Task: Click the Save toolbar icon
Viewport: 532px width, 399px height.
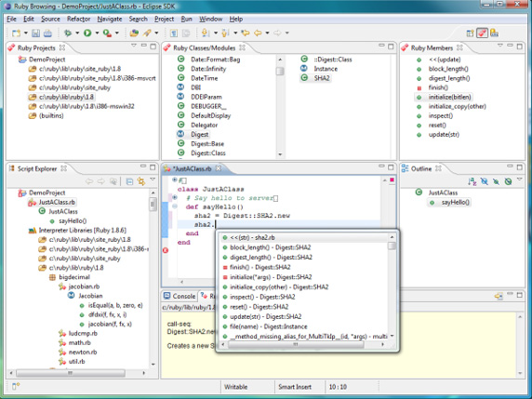Action: click(35, 33)
